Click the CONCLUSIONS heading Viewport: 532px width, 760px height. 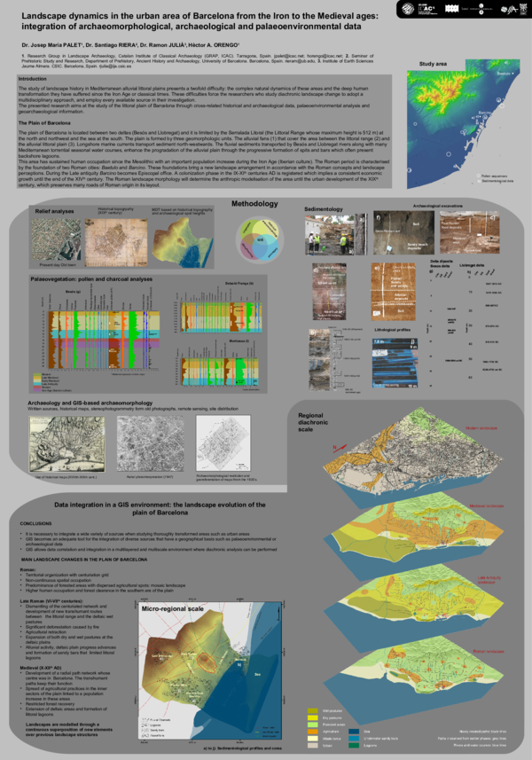(35, 523)
